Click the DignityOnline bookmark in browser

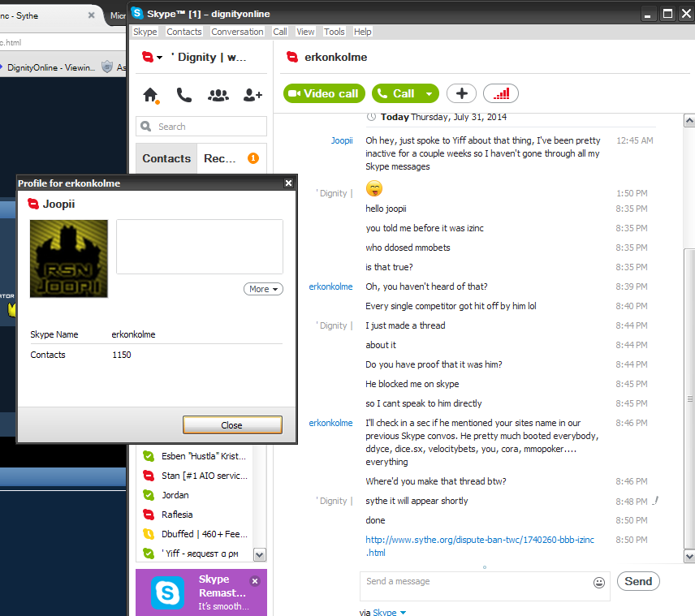pyautogui.click(x=47, y=67)
